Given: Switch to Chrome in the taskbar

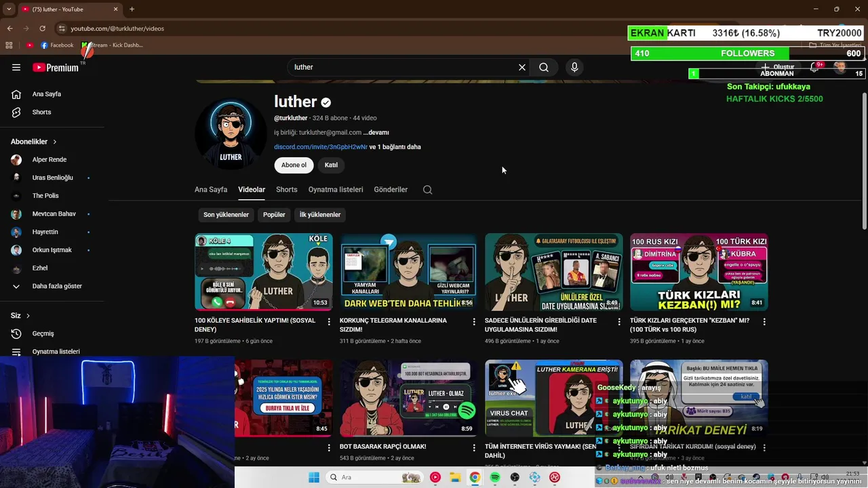Looking at the screenshot, I should click(475, 477).
